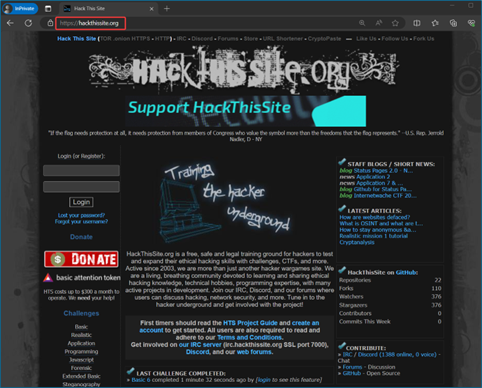
Task: Click Fork Us in top bar
Action: click(424, 39)
